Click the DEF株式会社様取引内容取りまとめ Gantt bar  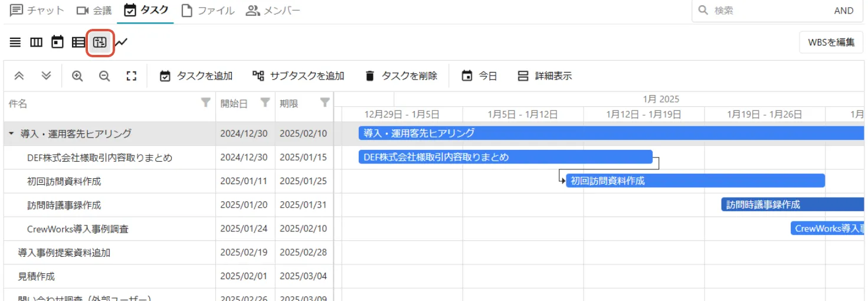[506, 157]
